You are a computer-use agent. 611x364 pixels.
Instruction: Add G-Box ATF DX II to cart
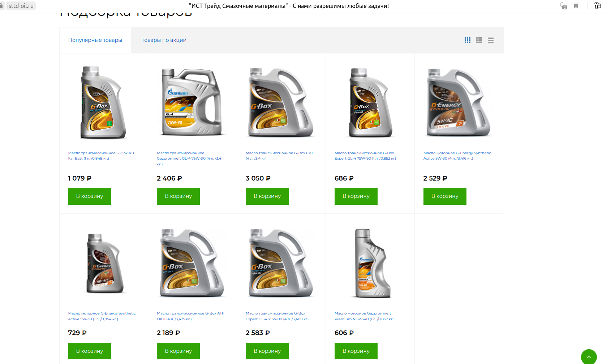(178, 351)
